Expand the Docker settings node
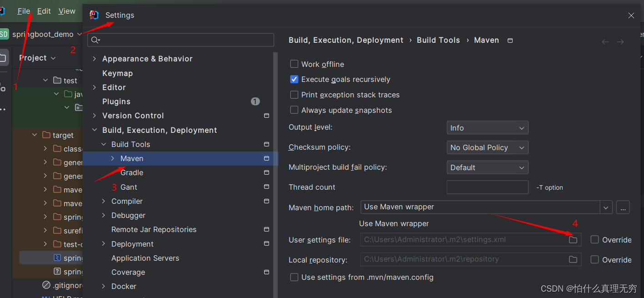The height and width of the screenshot is (298, 644). pyautogui.click(x=104, y=286)
